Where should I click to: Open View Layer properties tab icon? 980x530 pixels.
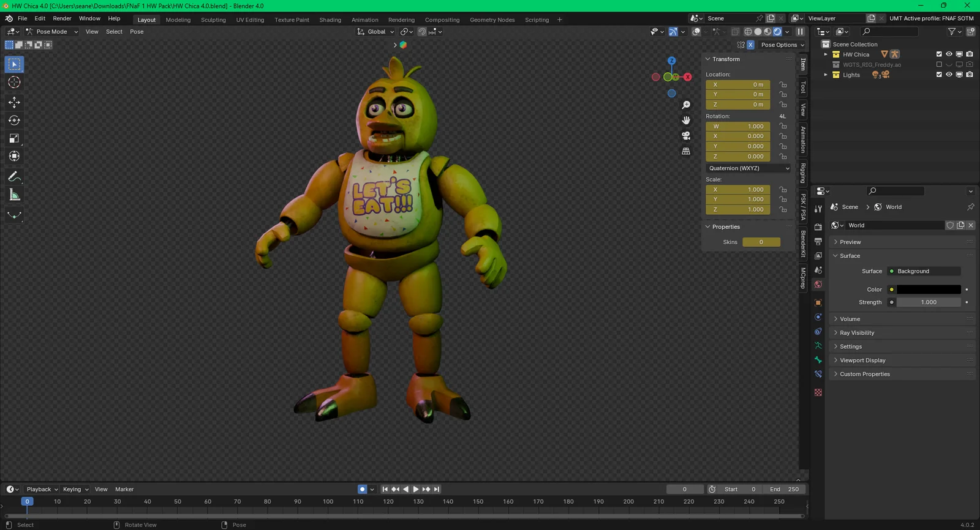pyautogui.click(x=818, y=256)
